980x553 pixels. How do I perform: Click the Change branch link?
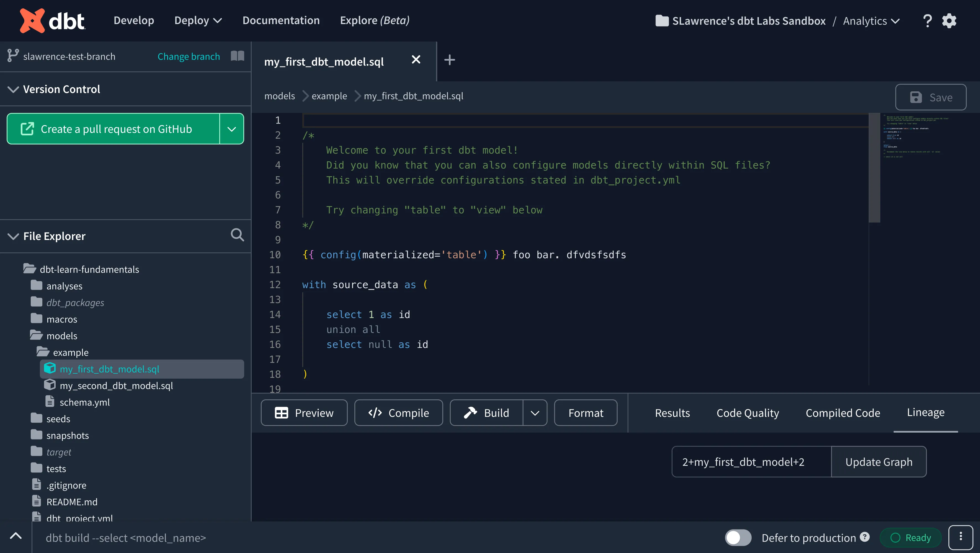(189, 56)
